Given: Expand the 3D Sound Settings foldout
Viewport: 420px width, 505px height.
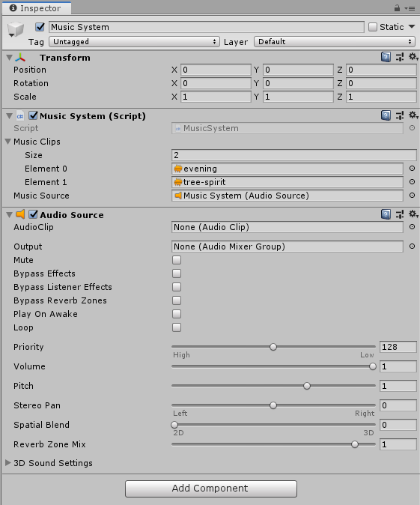Looking at the screenshot, I should pos(8,462).
